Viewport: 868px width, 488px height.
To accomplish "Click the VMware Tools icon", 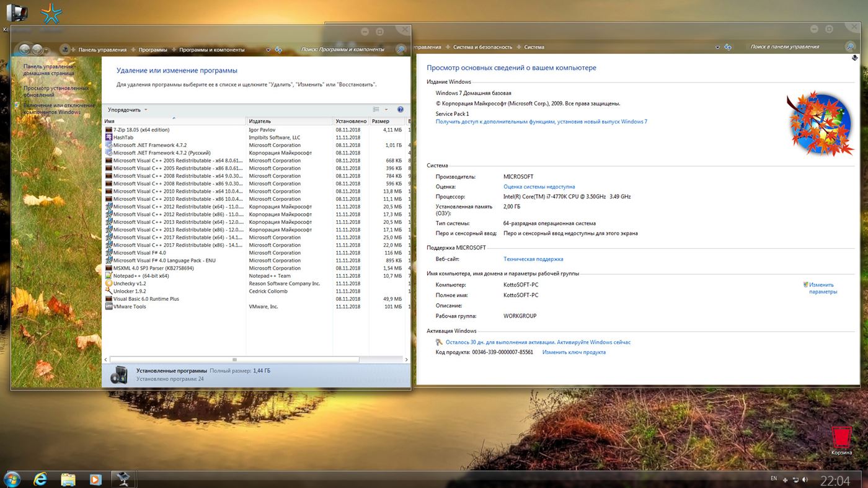I will click(x=108, y=306).
